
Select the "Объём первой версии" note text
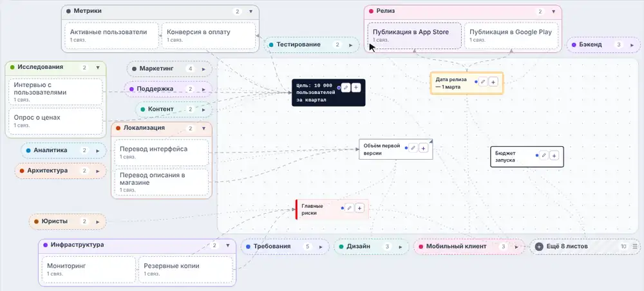pos(381,149)
